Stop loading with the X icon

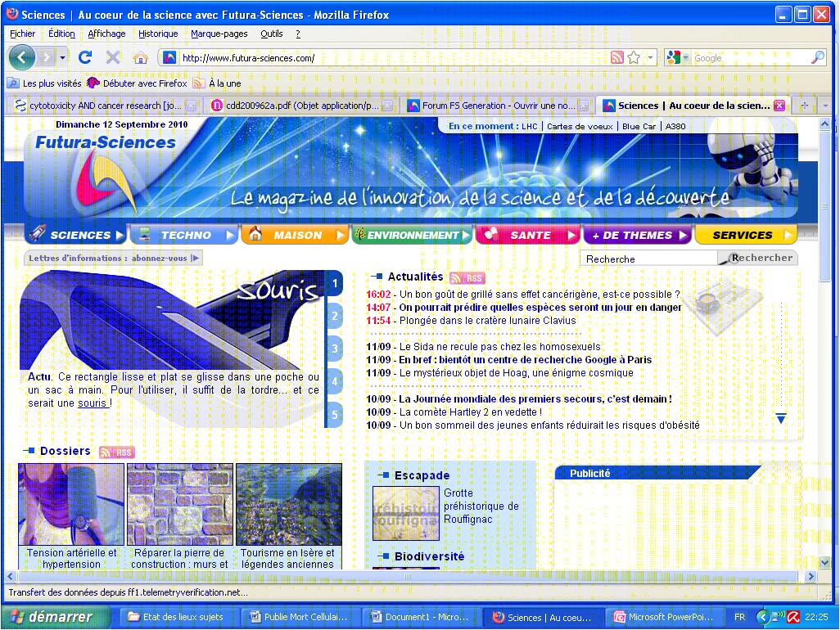(x=112, y=57)
